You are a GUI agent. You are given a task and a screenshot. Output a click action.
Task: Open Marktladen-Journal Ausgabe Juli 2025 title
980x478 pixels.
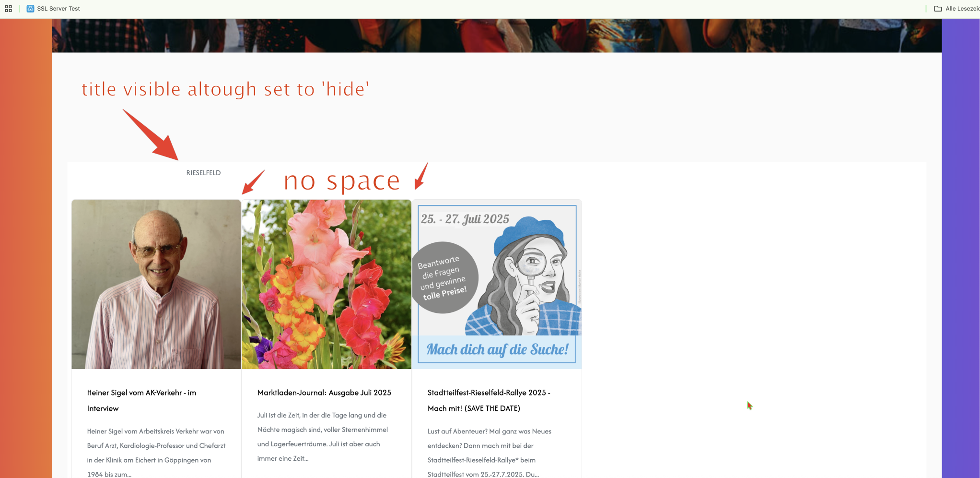(x=324, y=393)
